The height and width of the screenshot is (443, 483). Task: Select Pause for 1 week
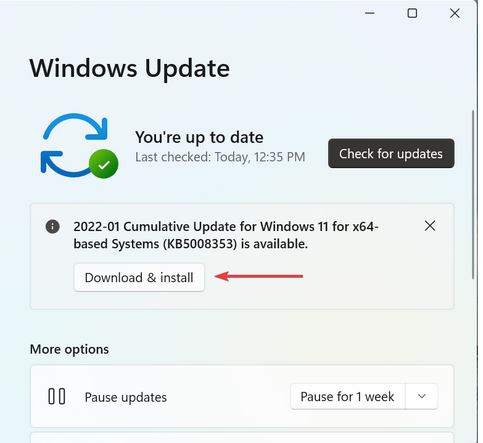pos(347,396)
